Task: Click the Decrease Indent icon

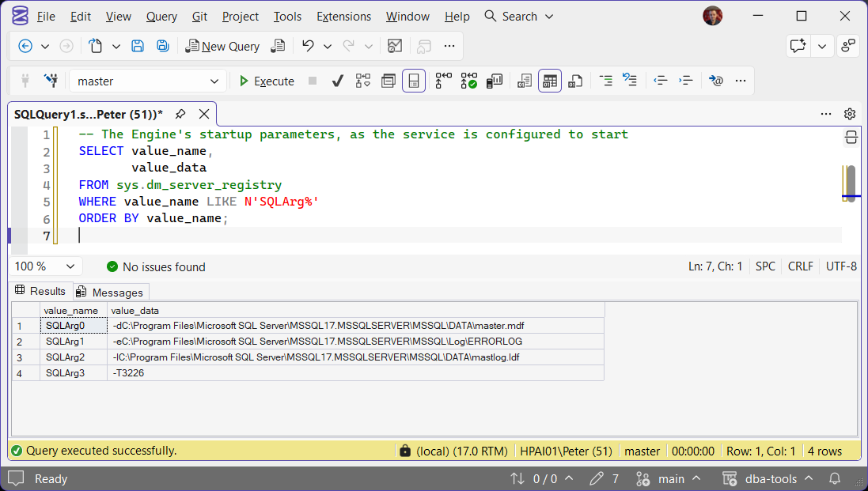Action: coord(661,81)
